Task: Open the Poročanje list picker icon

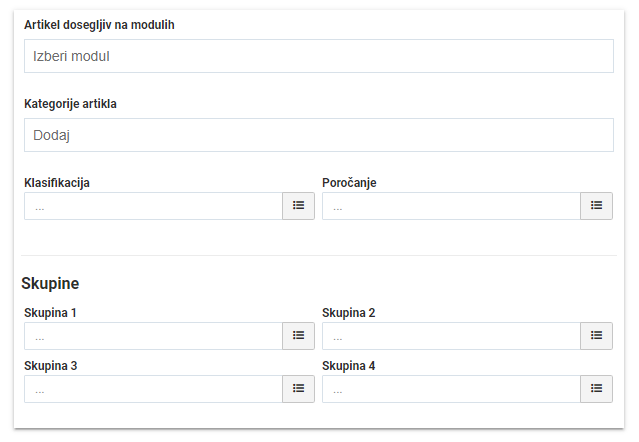Action: (x=596, y=206)
